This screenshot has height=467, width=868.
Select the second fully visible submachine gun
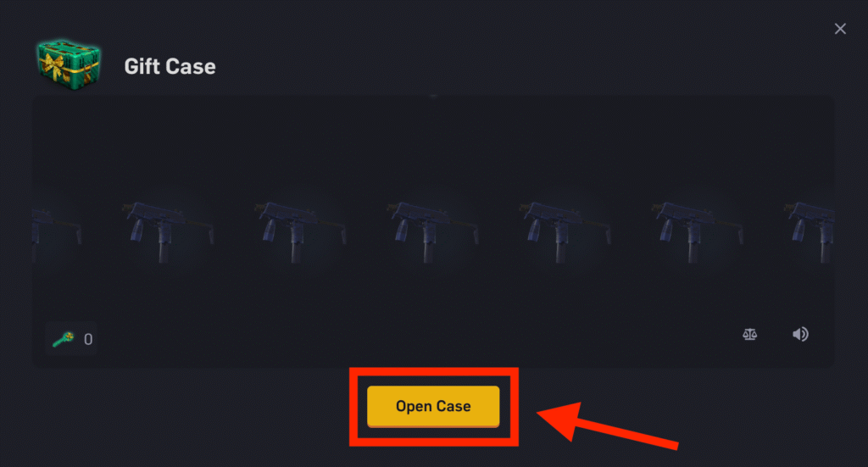tap(301, 231)
